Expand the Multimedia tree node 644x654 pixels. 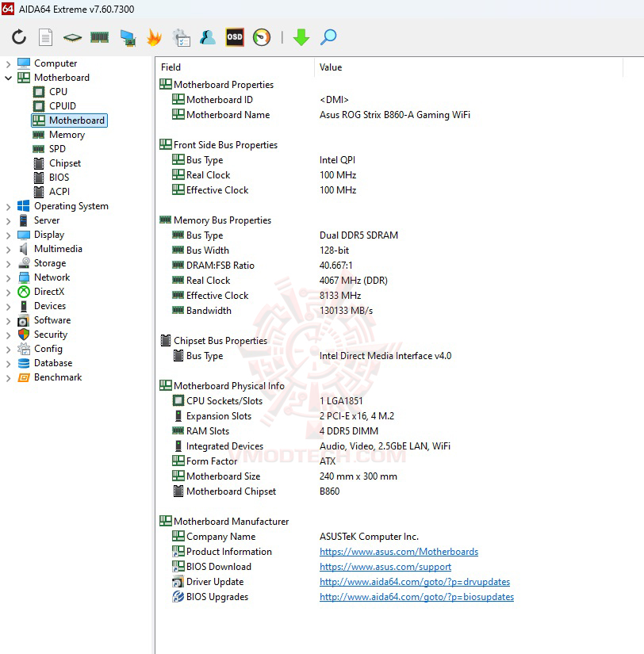click(8, 250)
